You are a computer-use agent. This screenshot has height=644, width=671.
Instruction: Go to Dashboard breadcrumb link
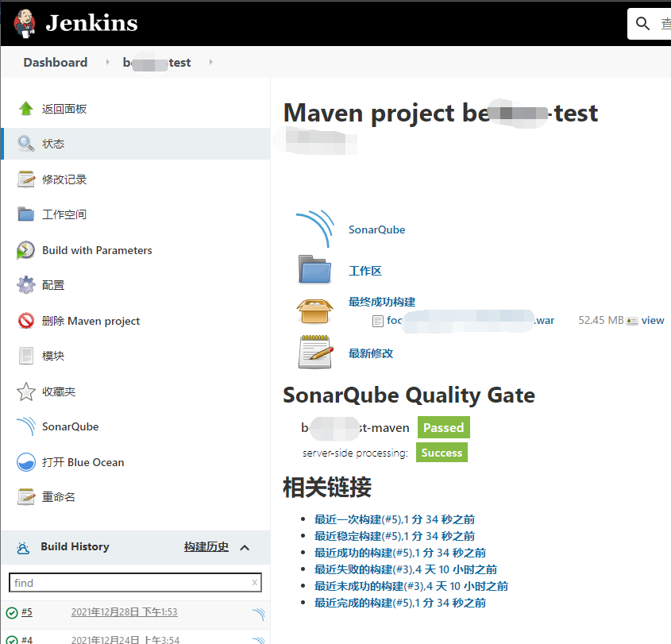click(x=56, y=63)
